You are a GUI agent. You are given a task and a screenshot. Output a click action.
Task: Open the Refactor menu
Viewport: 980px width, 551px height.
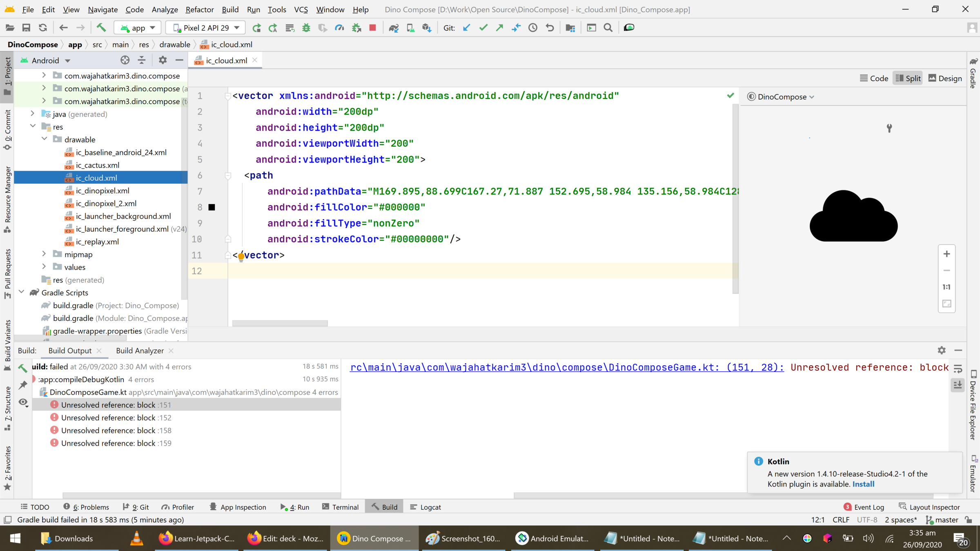coord(199,9)
